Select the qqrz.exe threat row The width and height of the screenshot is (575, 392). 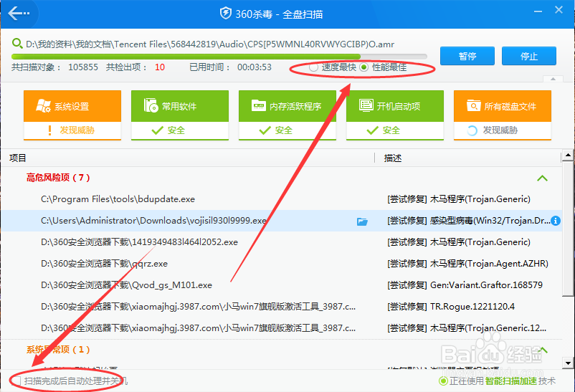(281, 263)
